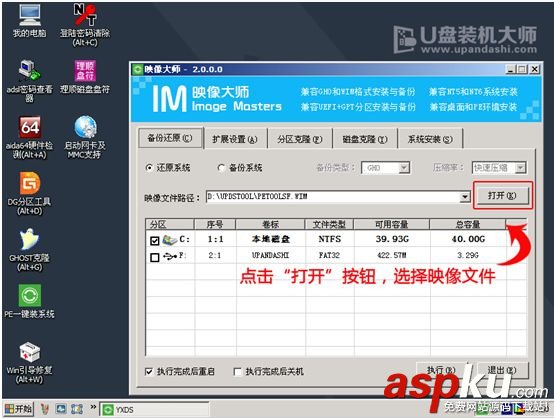554x419 pixels.
Task: Click the C: drive icon in partition list
Action: click(170, 240)
